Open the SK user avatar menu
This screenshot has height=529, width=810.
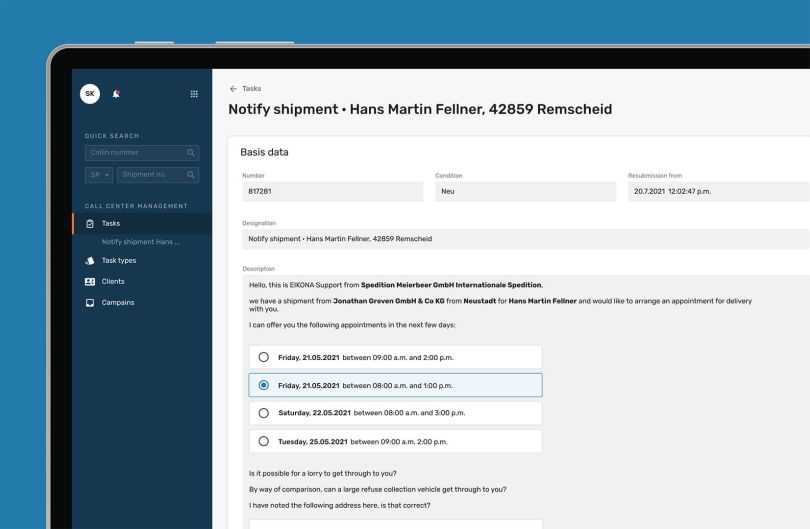90,93
